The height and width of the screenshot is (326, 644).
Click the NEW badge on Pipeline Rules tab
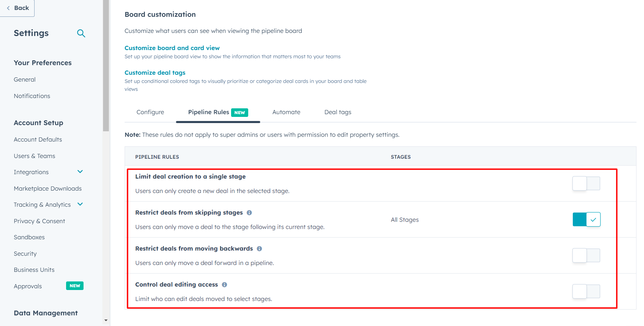[240, 112]
